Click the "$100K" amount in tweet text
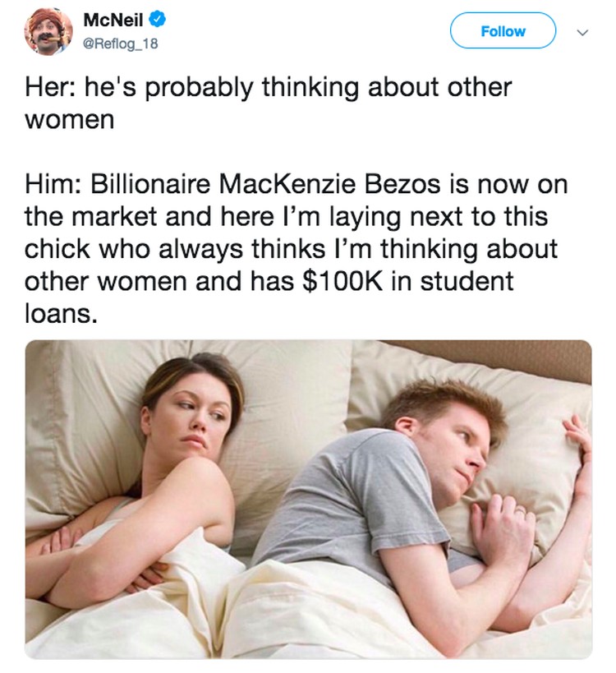616x673 pixels. tap(342, 281)
